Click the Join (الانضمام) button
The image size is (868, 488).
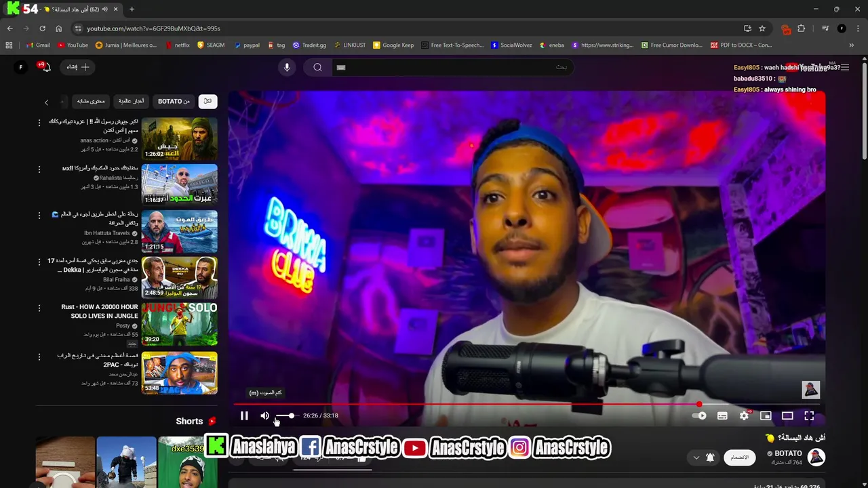coord(740,457)
